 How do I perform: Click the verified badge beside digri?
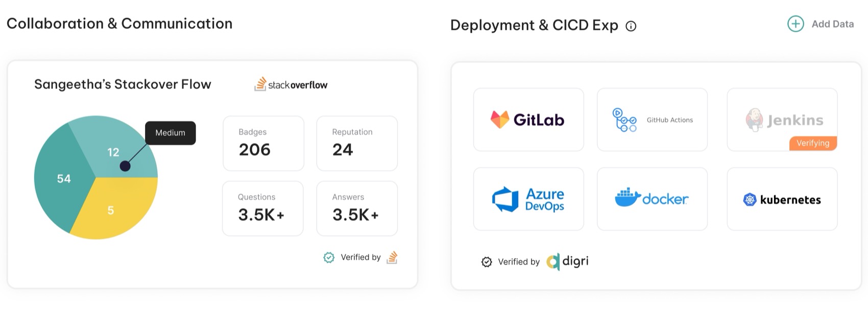pyautogui.click(x=487, y=262)
